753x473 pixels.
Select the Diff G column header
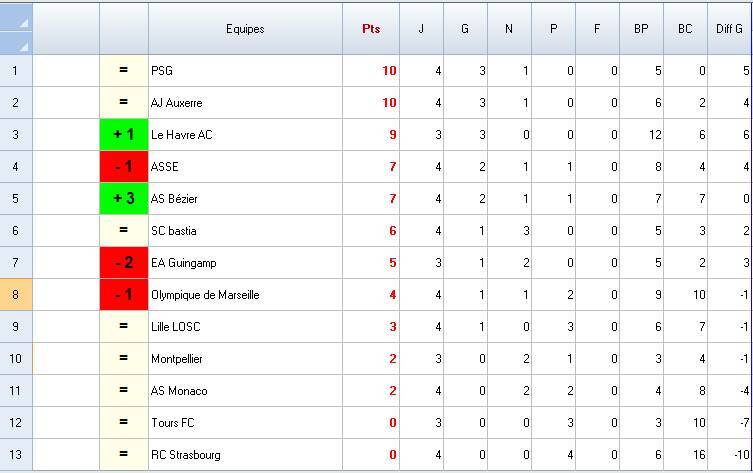pyautogui.click(x=729, y=29)
